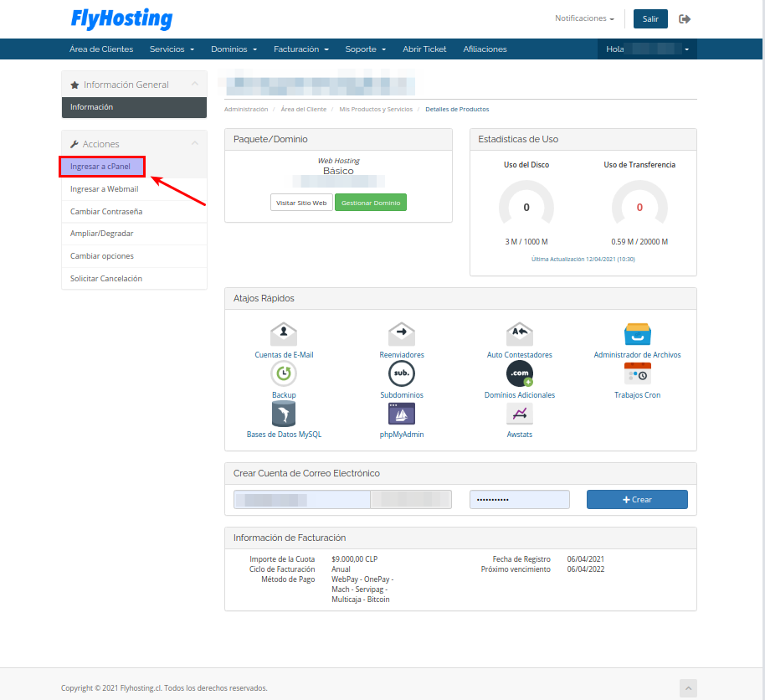Click the Uso de Transferencia gauge
The width and height of the screenshot is (765, 700).
click(x=639, y=203)
